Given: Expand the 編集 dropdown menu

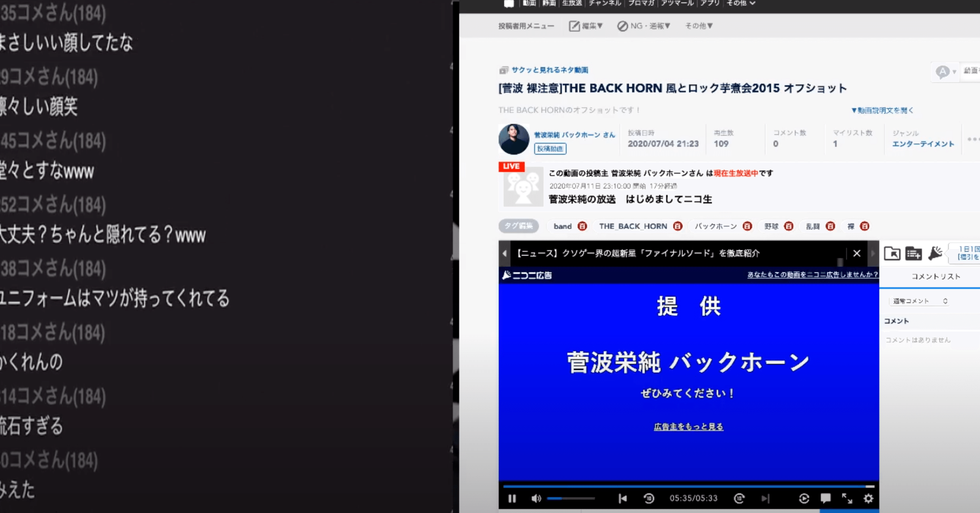Looking at the screenshot, I should coord(586,26).
